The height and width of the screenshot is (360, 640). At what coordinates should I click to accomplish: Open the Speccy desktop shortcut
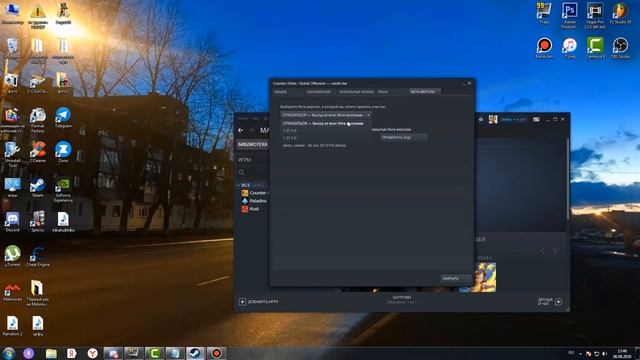coord(38,222)
